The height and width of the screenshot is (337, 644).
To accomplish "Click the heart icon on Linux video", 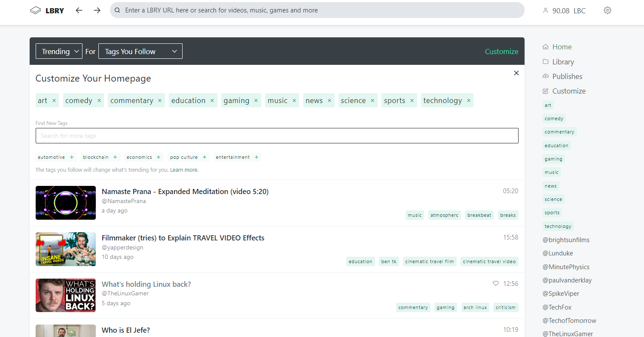I will point(495,283).
